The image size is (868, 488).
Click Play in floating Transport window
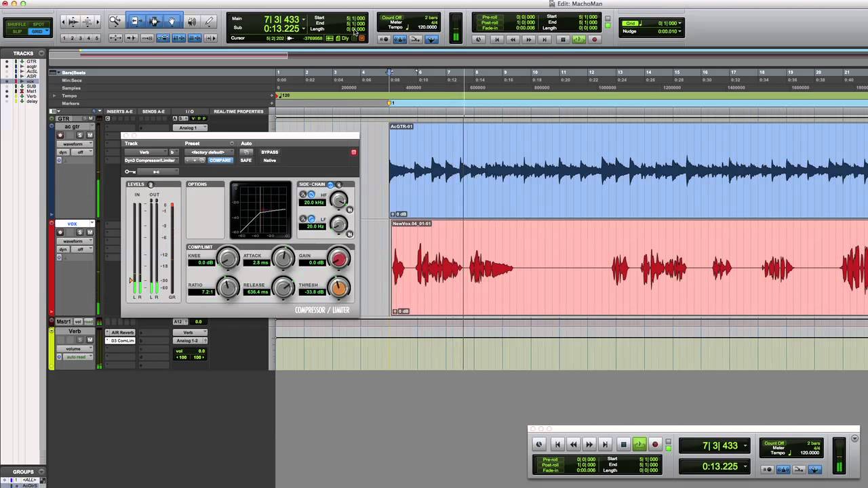[x=639, y=445]
